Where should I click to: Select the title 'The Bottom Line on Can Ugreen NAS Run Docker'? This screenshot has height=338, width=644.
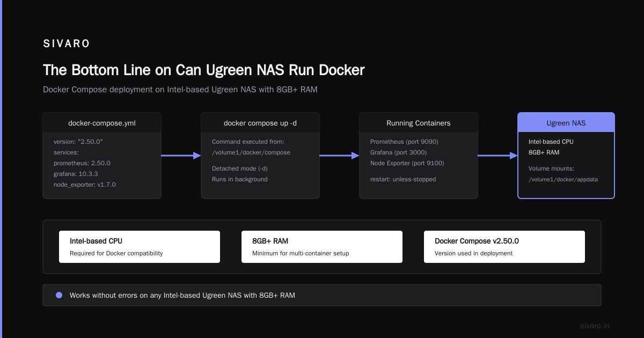tap(203, 70)
